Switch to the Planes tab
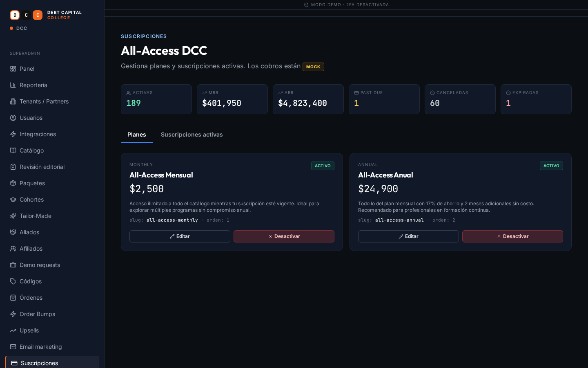The image size is (588, 368). [x=137, y=135]
